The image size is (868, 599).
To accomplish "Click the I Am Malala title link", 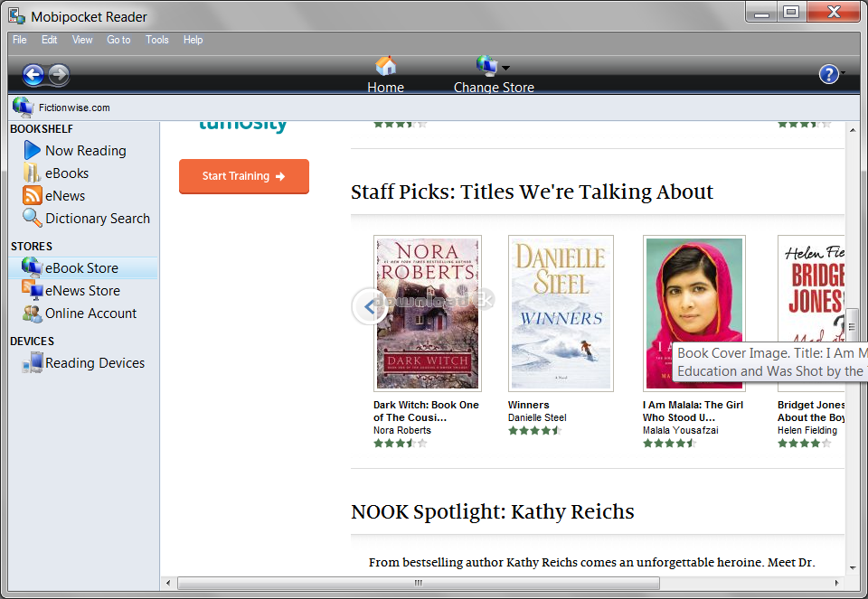I will pyautogui.click(x=693, y=411).
